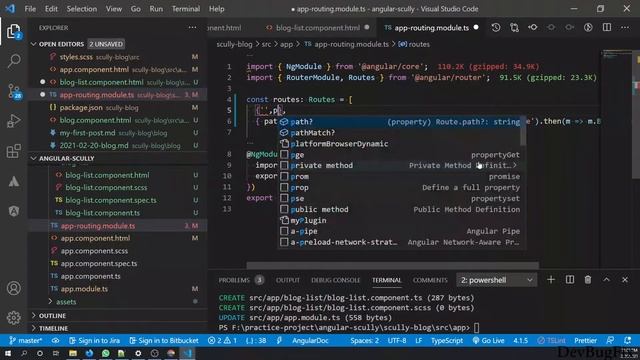Screen dimensions: 640x360
Task: Open Source Control view with 28 badge
Action: tap(14, 91)
